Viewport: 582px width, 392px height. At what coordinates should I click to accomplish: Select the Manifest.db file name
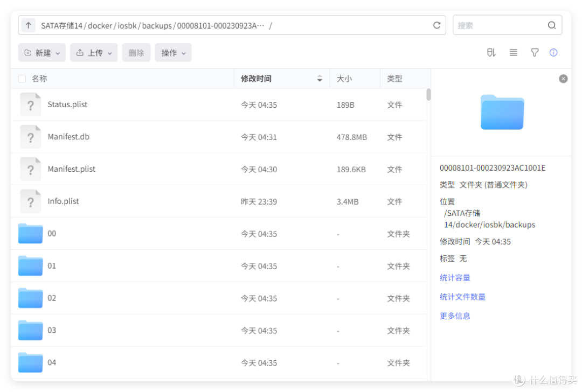point(68,137)
